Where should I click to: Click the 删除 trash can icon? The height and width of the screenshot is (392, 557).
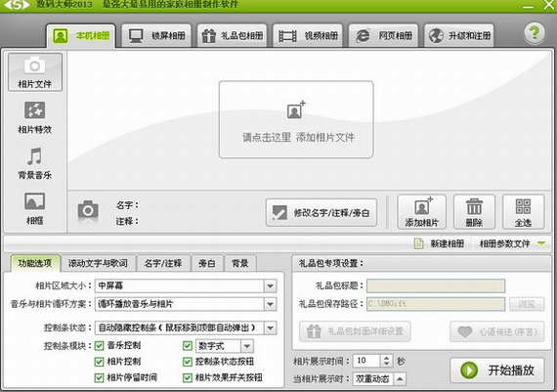coord(474,206)
